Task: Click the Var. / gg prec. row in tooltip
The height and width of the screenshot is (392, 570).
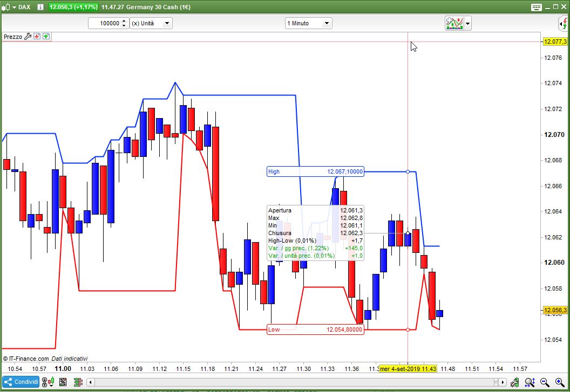Action: [x=315, y=248]
